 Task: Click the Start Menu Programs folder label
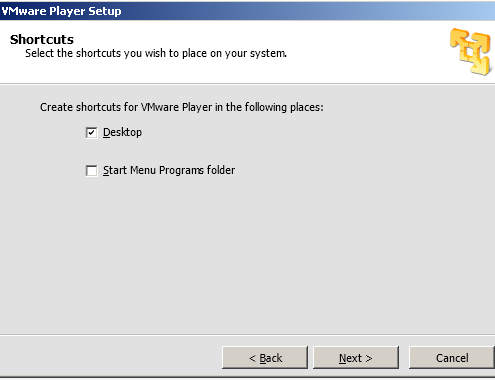click(169, 170)
